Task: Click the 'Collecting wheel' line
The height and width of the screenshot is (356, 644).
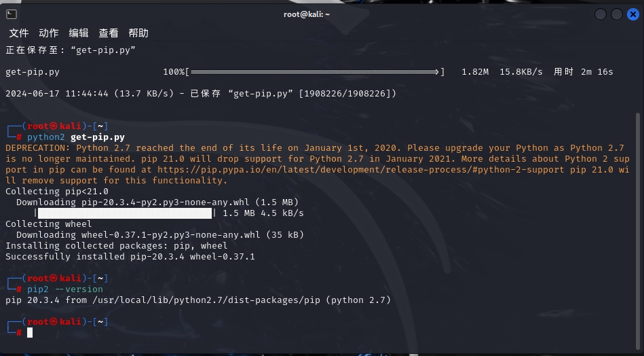Action: [x=48, y=224]
